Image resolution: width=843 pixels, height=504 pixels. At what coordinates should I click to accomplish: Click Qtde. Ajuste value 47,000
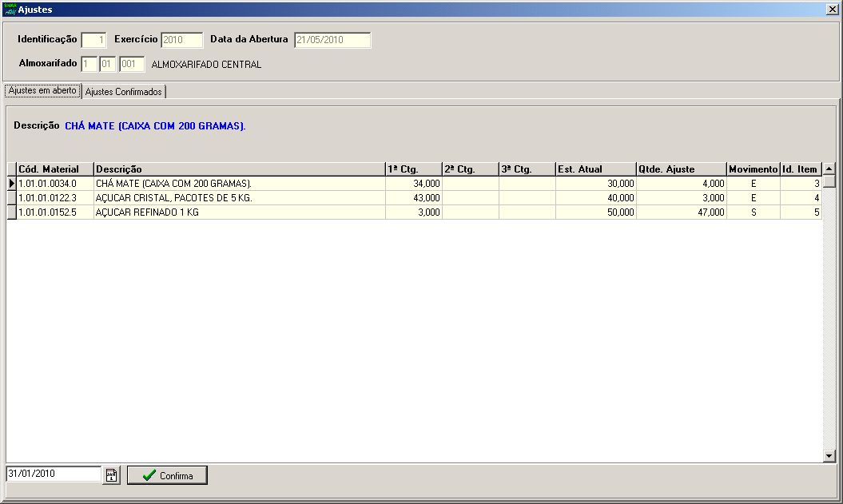point(681,212)
